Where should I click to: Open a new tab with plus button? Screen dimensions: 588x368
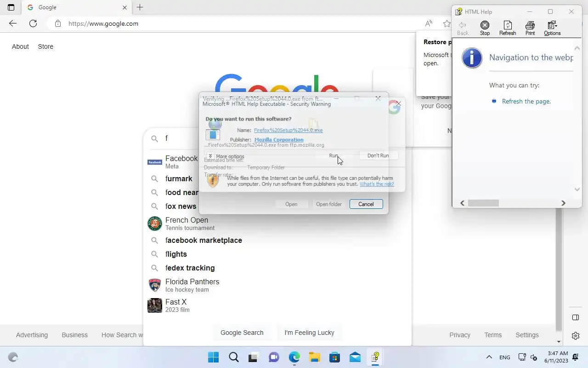pos(140,7)
